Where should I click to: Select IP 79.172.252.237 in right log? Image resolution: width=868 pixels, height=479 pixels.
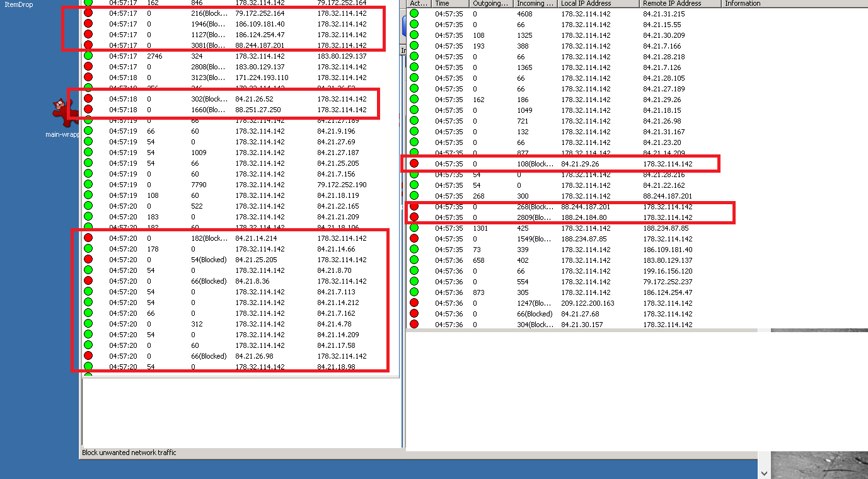668,282
